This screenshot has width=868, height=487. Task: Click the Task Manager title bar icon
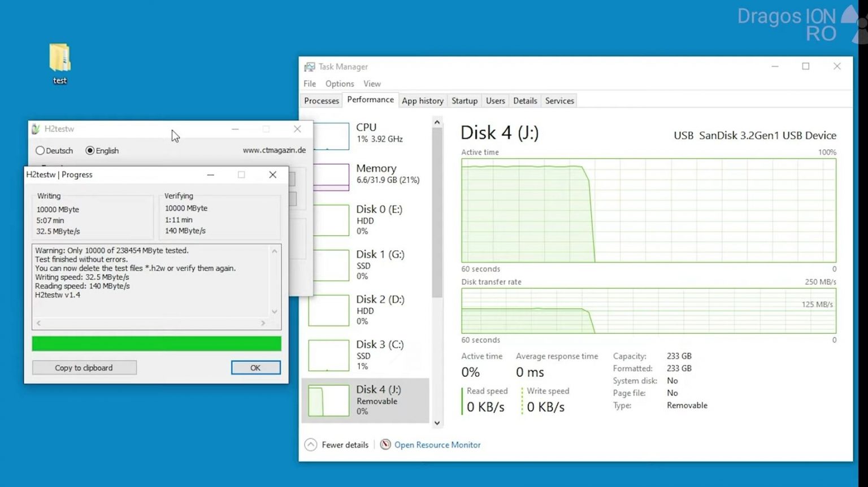309,67
